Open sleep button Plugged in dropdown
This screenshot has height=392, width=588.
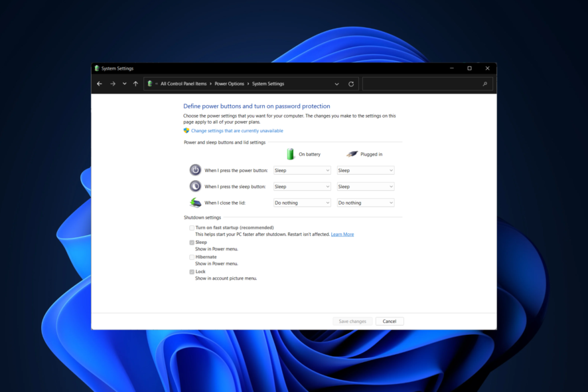point(366,187)
